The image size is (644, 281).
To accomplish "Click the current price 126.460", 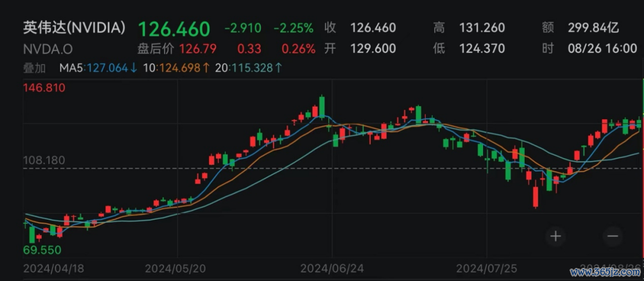I will tap(174, 29).
